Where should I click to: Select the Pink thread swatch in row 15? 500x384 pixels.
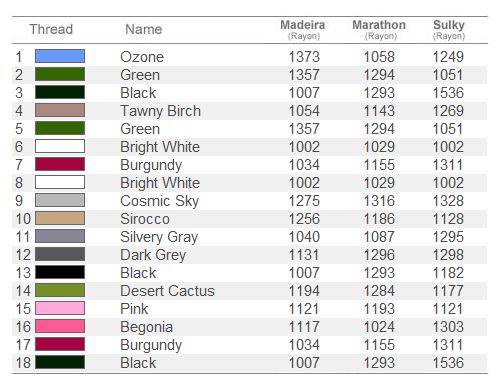[60, 308]
